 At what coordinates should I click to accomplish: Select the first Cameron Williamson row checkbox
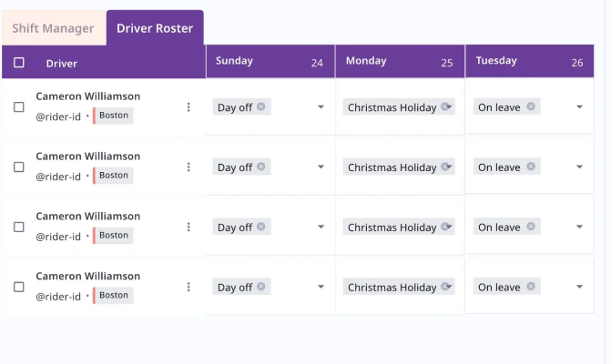click(19, 107)
